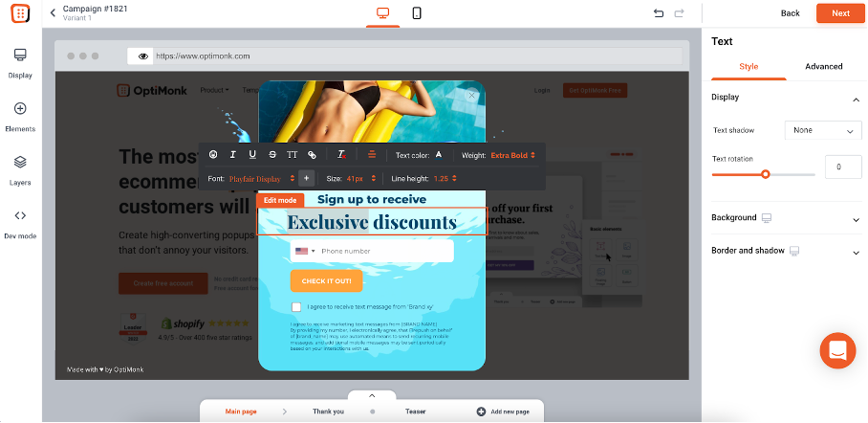
Task: Apply italic formatting
Action: (x=233, y=155)
